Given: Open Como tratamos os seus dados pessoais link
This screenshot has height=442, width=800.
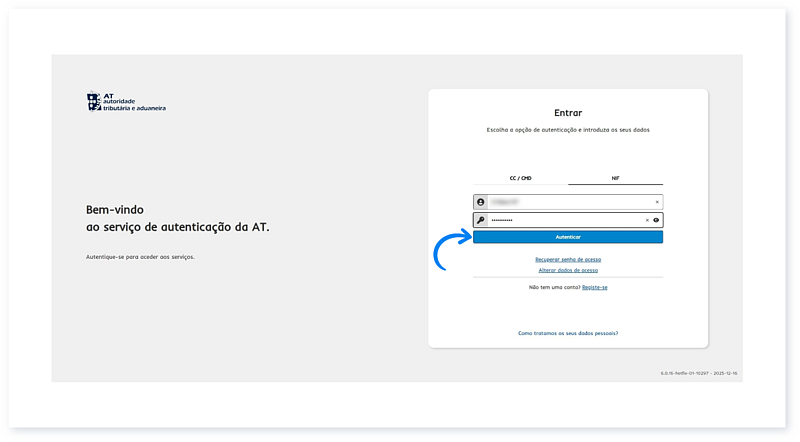Looking at the screenshot, I should pyautogui.click(x=568, y=332).
